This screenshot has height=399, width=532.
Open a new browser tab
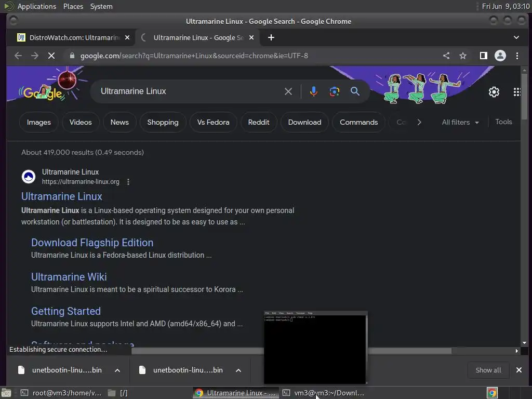pyautogui.click(x=271, y=37)
